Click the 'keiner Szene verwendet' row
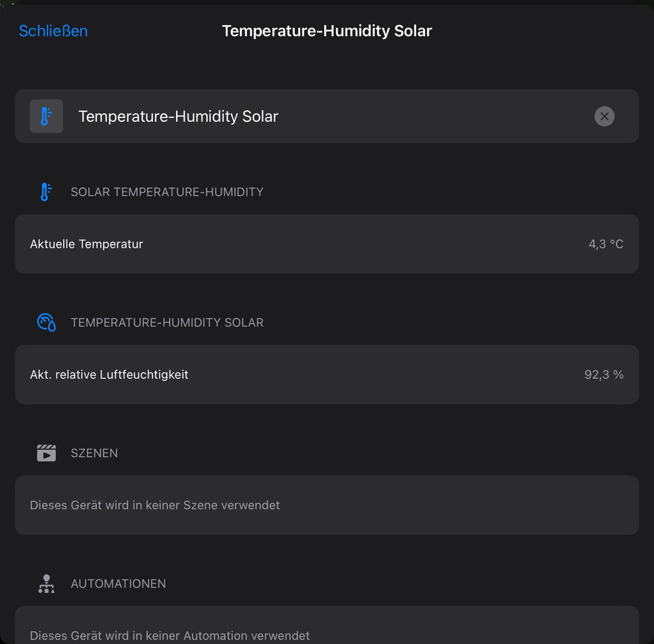This screenshot has width=654, height=644. pos(155,505)
